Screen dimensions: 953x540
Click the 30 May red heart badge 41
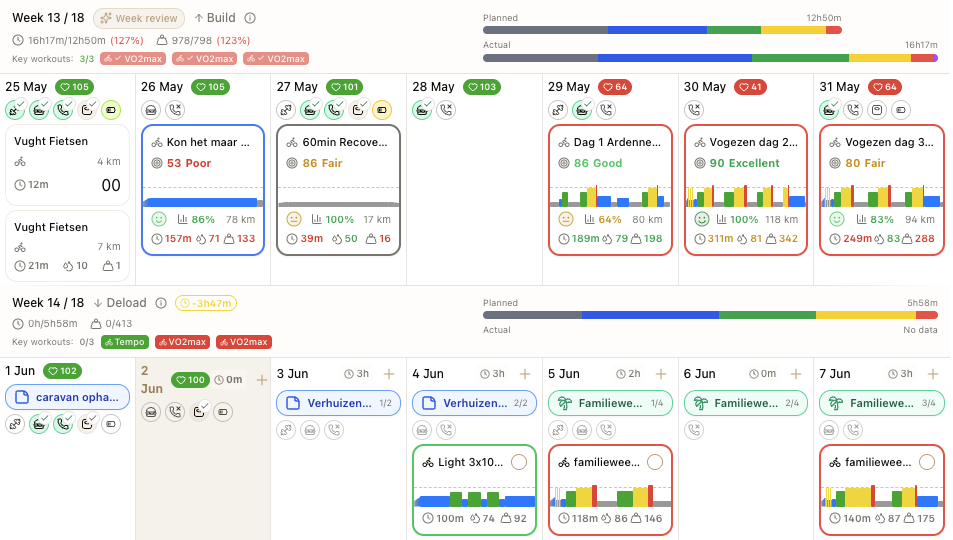pos(750,87)
